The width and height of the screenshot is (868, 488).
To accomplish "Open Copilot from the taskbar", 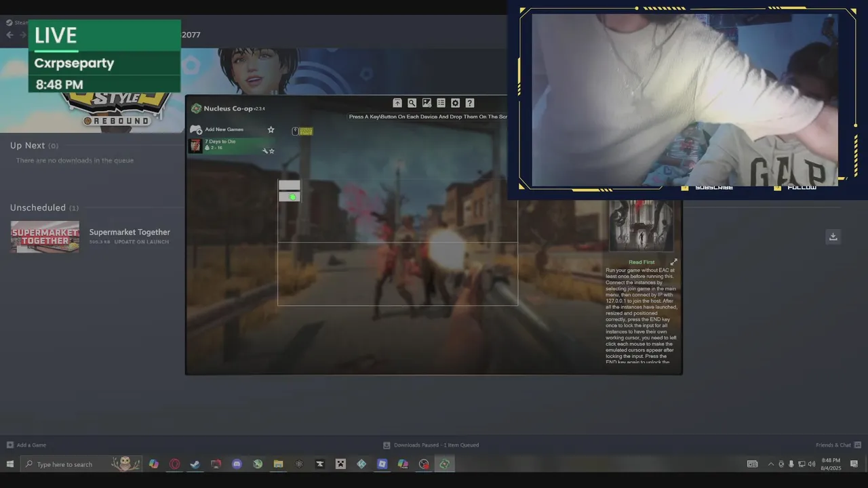I will click(154, 464).
